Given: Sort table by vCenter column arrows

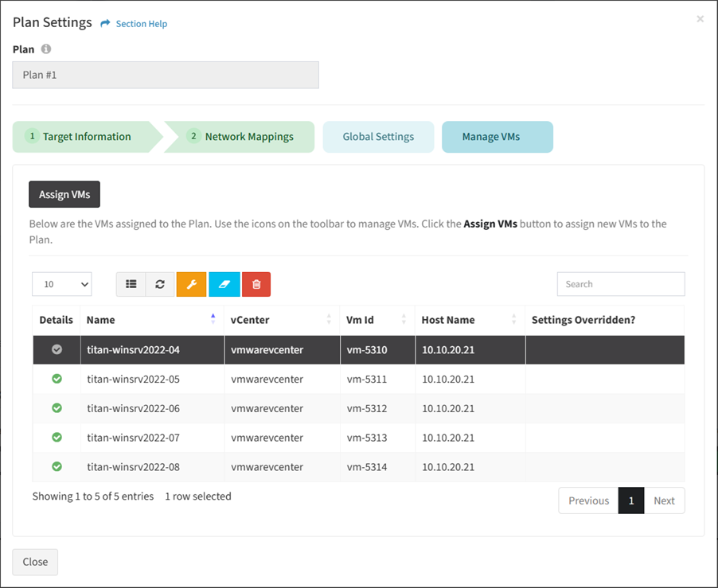Looking at the screenshot, I should coord(329,319).
